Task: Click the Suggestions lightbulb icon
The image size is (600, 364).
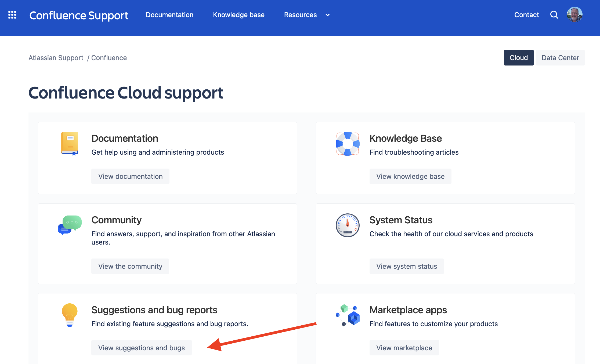Action: (x=70, y=315)
